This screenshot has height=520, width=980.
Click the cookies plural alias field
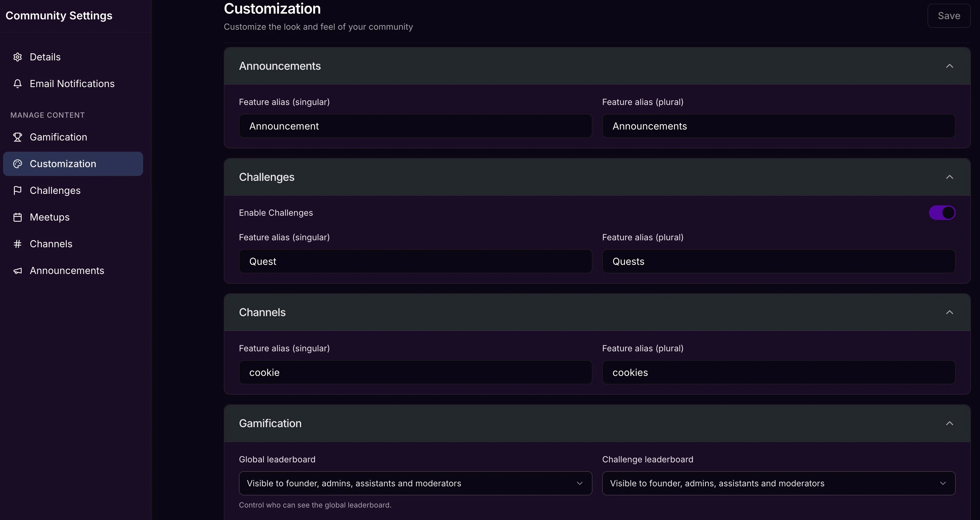(x=778, y=373)
